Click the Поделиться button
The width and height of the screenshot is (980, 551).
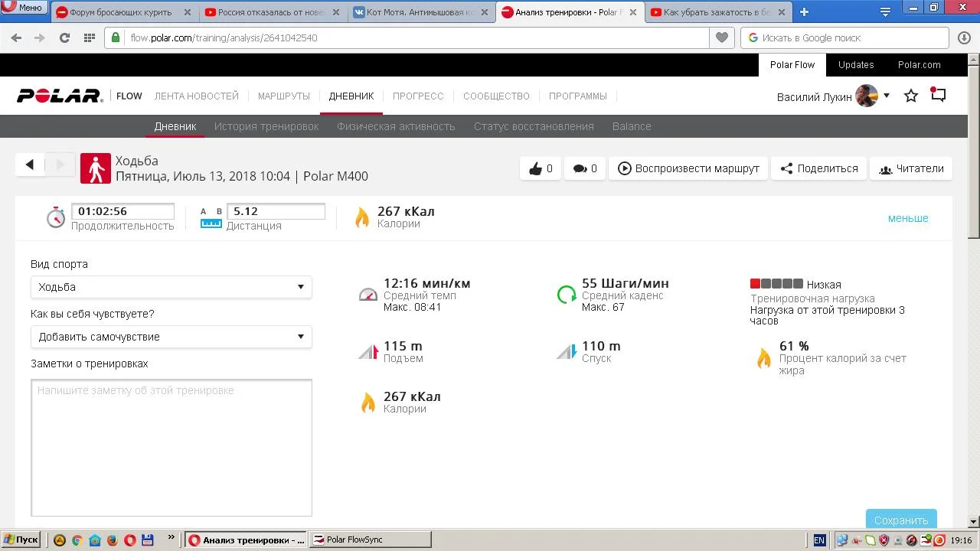[818, 168]
